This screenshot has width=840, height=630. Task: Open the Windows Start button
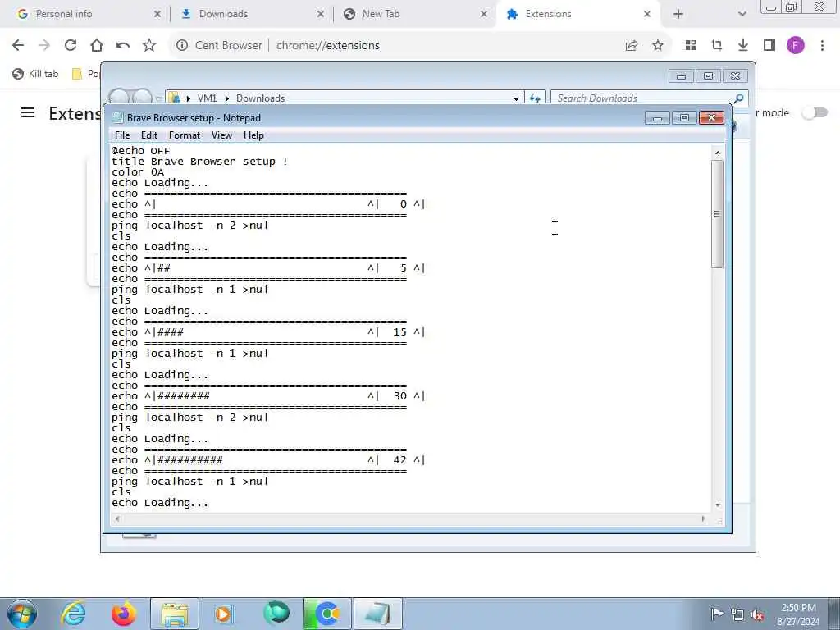pyautogui.click(x=21, y=614)
